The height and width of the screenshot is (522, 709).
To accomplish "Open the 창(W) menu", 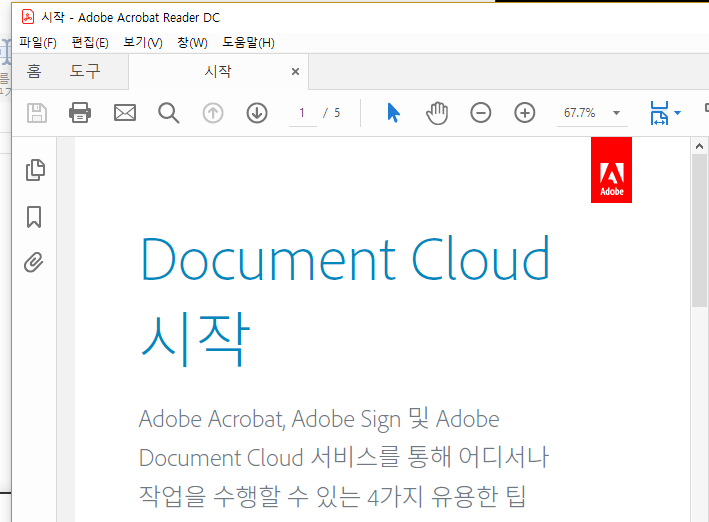I will coord(192,43).
